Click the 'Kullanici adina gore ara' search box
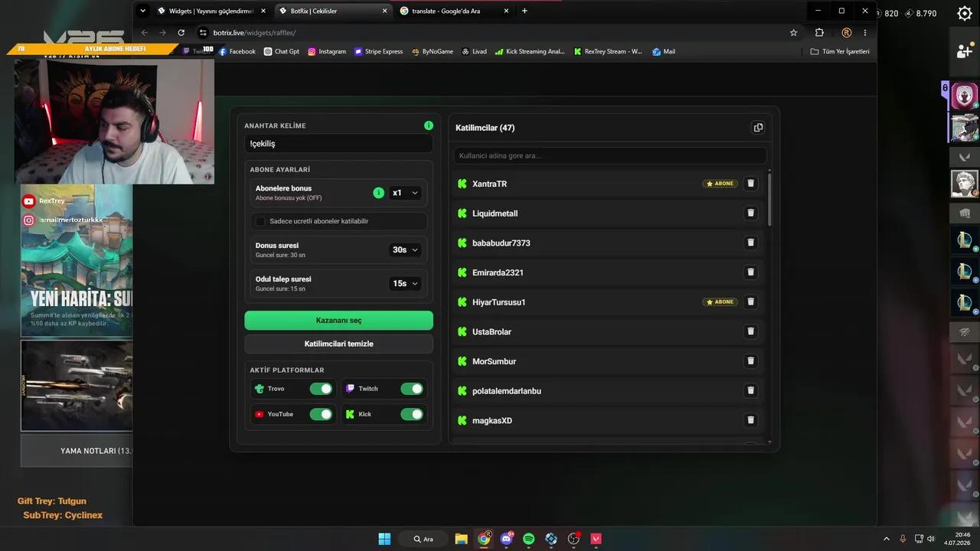This screenshot has height=551, width=980. [x=610, y=155]
